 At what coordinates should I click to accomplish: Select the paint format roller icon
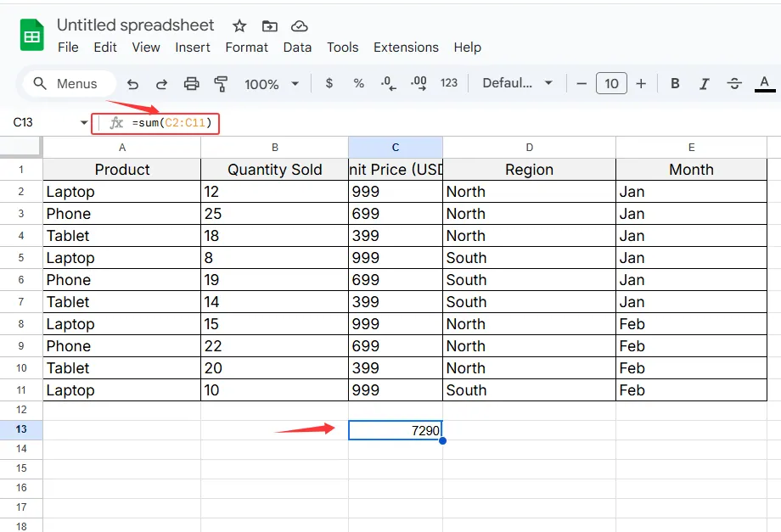pyautogui.click(x=222, y=84)
